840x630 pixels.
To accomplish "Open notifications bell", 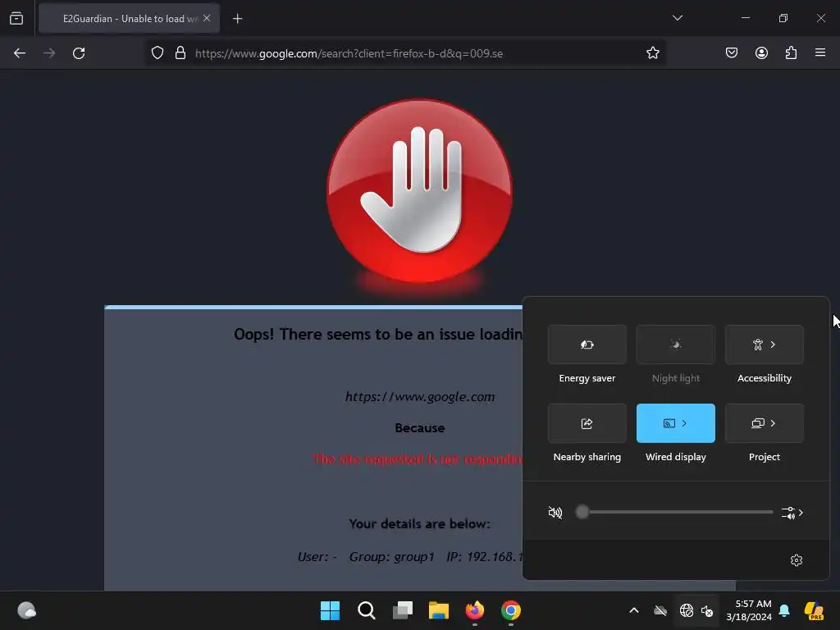I will point(784,610).
